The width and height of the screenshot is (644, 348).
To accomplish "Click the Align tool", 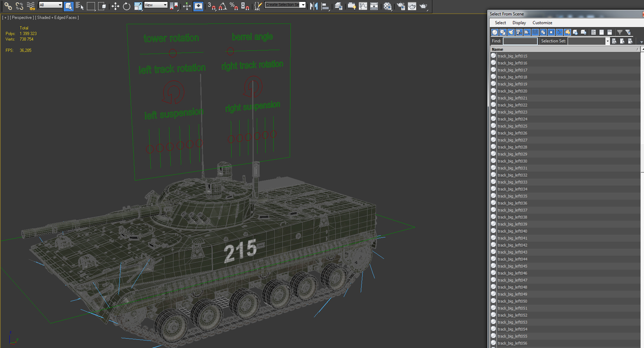I will coord(325,6).
